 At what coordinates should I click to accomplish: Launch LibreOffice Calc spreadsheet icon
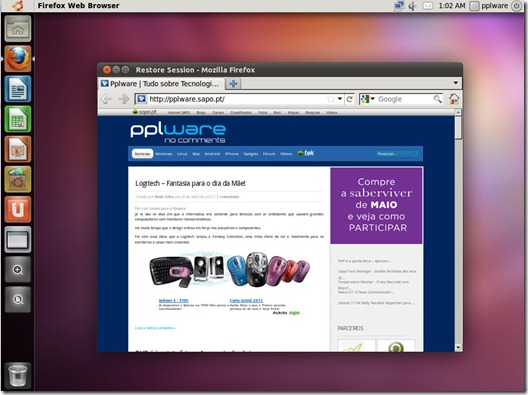click(18, 119)
